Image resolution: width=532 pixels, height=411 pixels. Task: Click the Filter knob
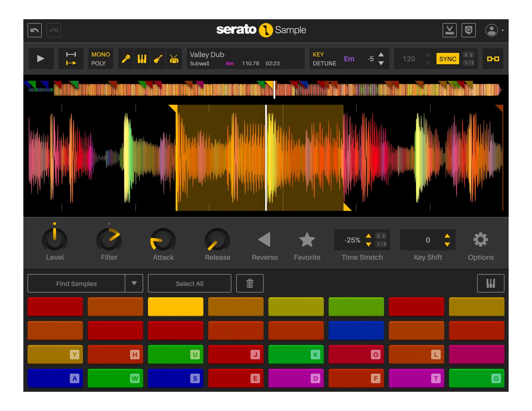pos(109,240)
